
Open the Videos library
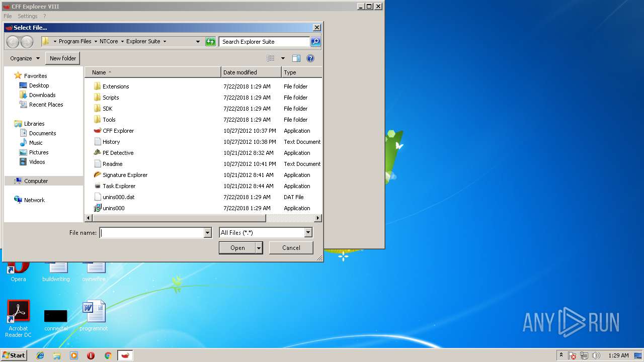37,162
